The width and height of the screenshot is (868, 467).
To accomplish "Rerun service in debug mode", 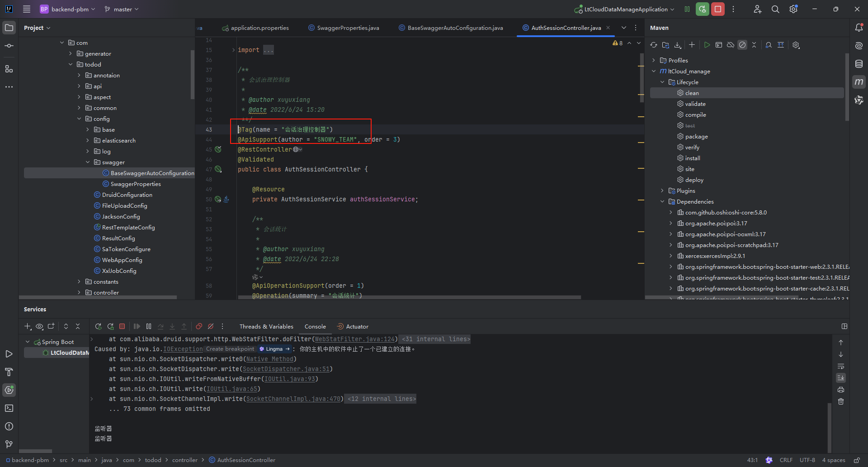I will pyautogui.click(x=110, y=326).
